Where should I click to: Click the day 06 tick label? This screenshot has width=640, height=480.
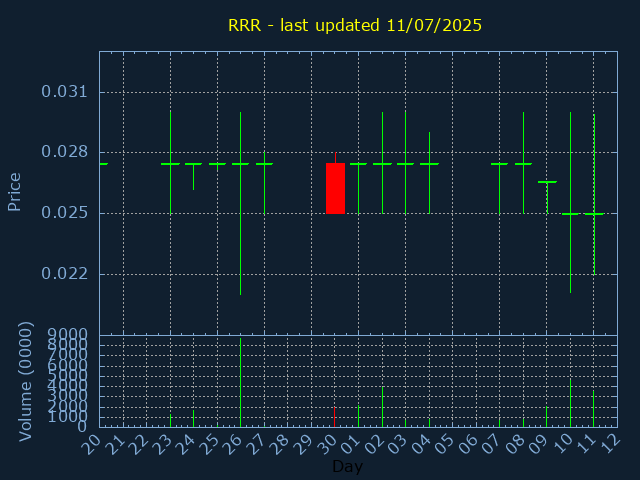pos(467,444)
